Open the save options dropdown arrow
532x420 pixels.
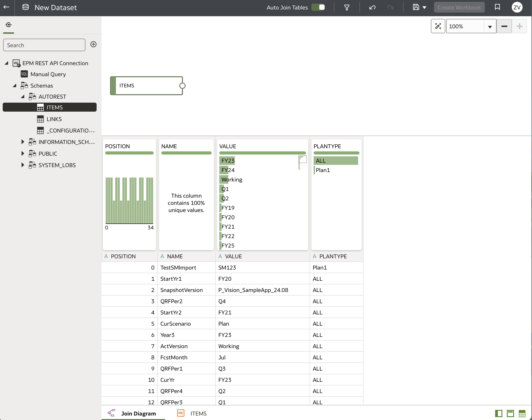click(424, 8)
